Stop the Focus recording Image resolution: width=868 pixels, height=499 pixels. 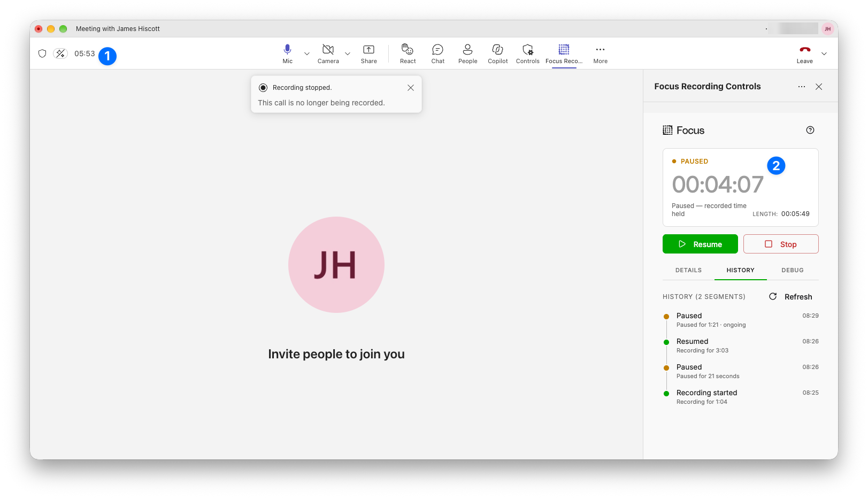[781, 244]
